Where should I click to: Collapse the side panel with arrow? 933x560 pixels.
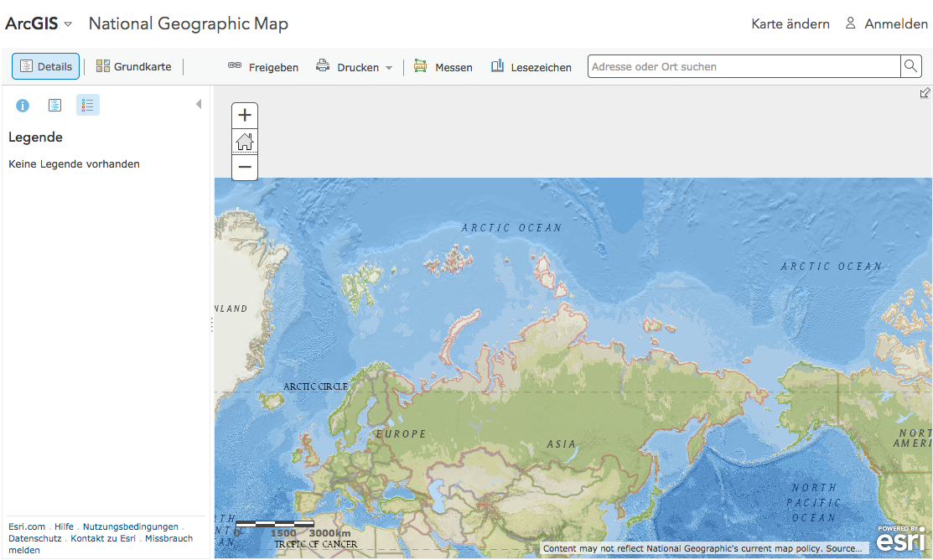point(199,104)
